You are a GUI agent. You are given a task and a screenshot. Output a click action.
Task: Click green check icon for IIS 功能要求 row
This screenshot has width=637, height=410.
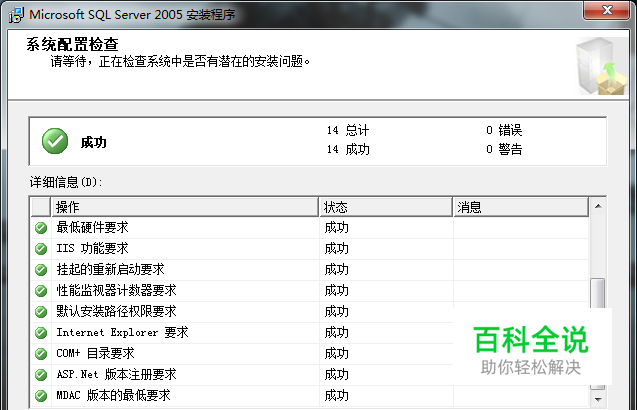41,249
